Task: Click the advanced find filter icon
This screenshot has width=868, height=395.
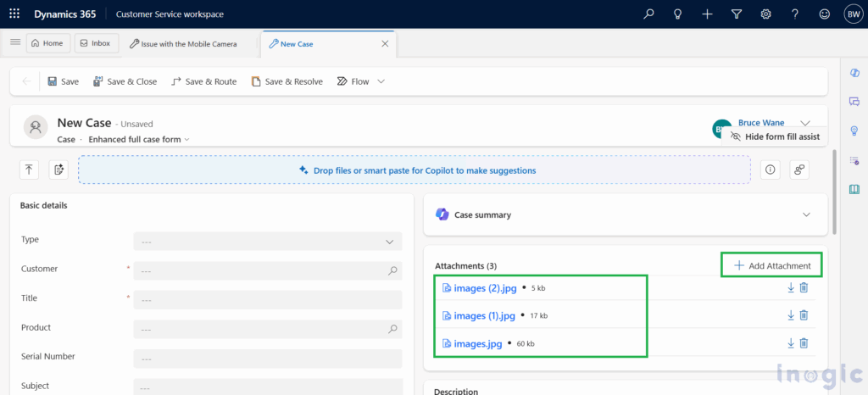Action: (736, 14)
